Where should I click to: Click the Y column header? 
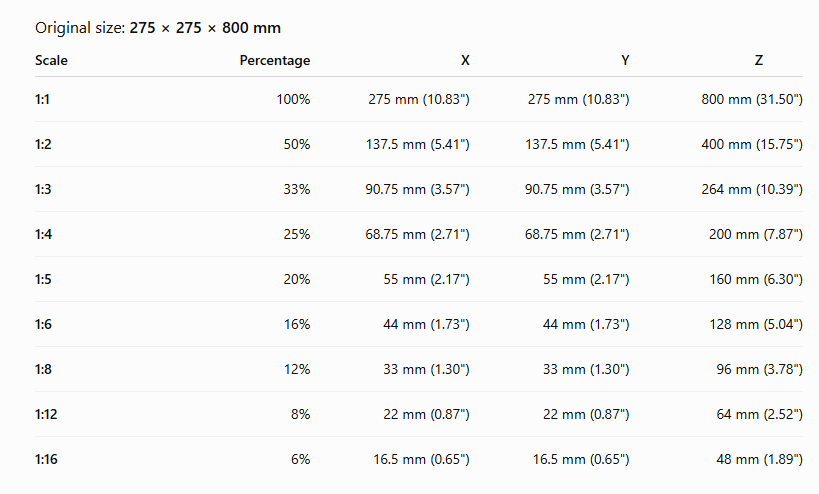(625, 61)
